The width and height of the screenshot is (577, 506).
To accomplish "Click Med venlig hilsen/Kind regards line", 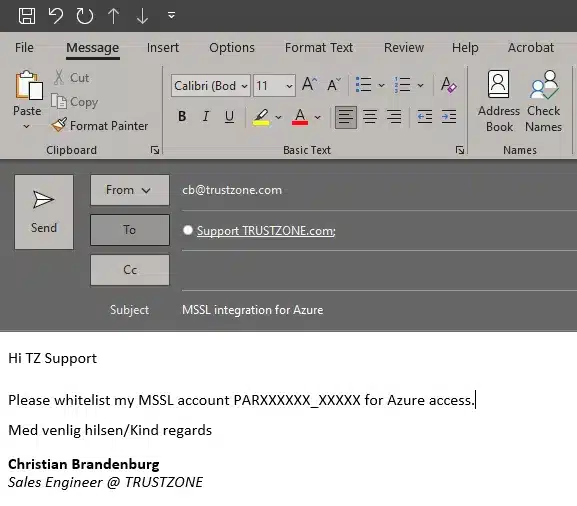I will 110,430.
